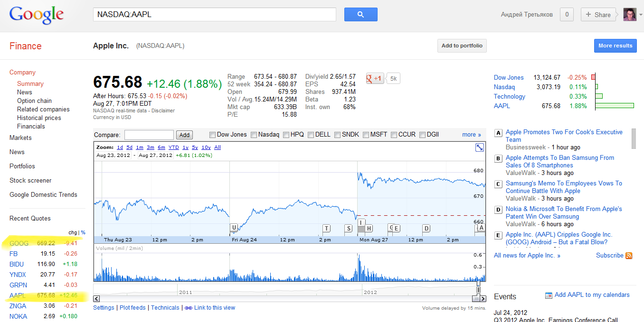Select news marker B icon in news list

[498, 158]
